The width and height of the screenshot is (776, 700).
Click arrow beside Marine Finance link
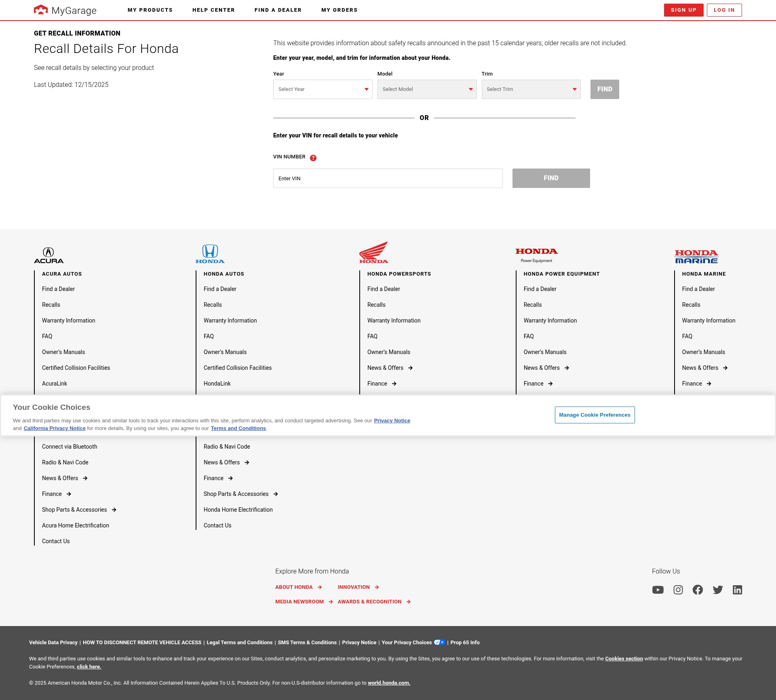pyautogui.click(x=709, y=384)
